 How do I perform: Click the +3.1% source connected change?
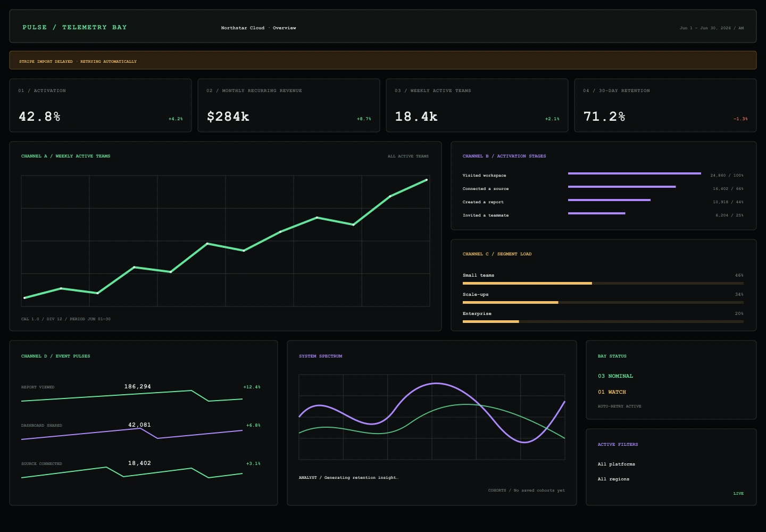point(253,463)
